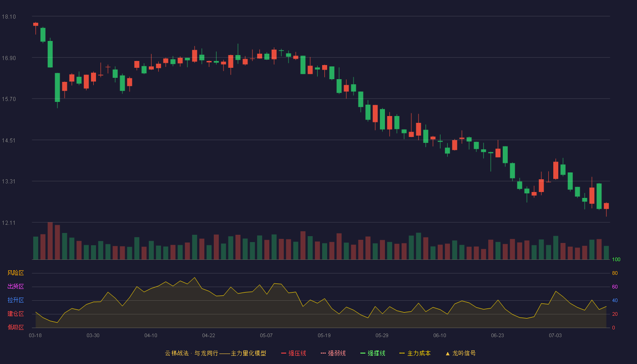The width and height of the screenshot is (637, 364).
Task: Click the 云梯战法 主力量化模型 legend title
Action: tap(215, 353)
